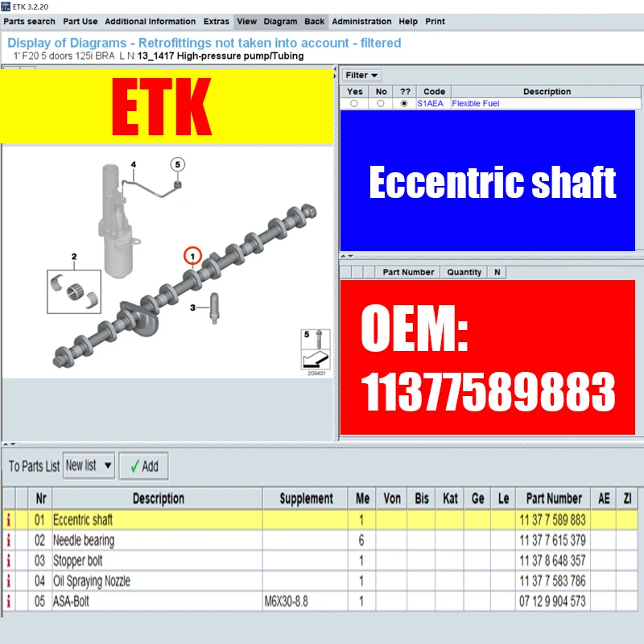Click info icon for Eccentric shaft row

tap(9, 520)
